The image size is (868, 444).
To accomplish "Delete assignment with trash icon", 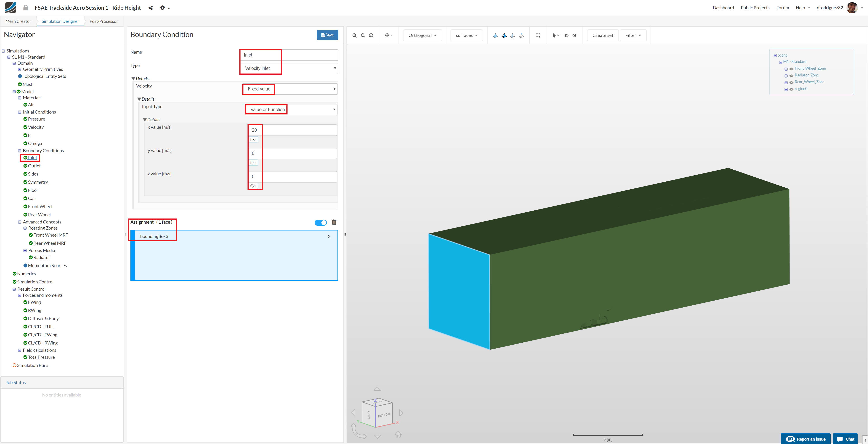I will point(334,222).
